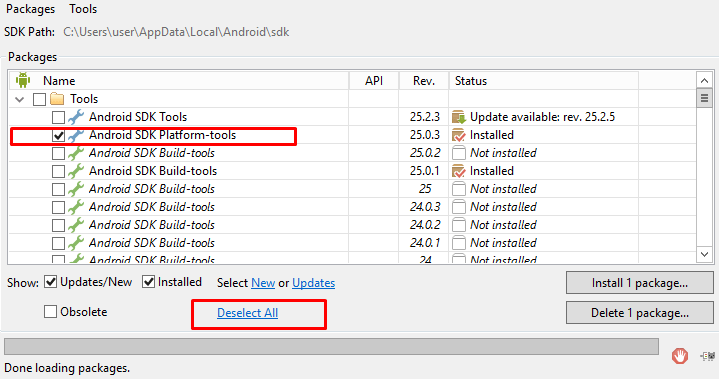719x379 pixels.
Task: Click the loading progress bar
Action: [x=331, y=346]
